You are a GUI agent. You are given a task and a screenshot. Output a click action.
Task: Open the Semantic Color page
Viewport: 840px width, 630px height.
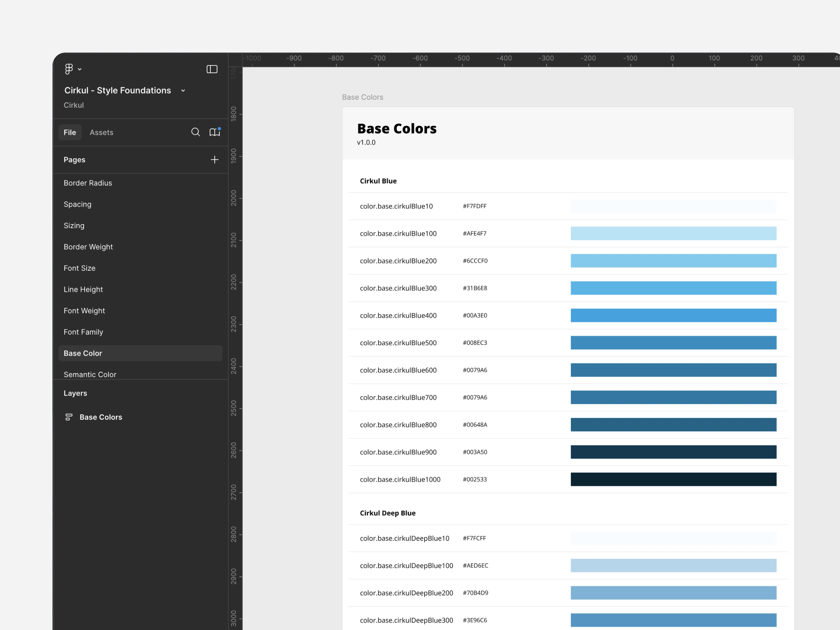click(x=90, y=374)
